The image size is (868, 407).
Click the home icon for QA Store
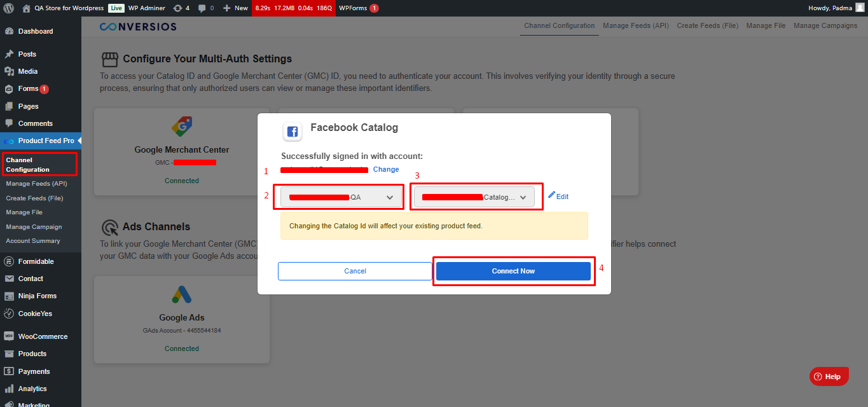(x=26, y=8)
